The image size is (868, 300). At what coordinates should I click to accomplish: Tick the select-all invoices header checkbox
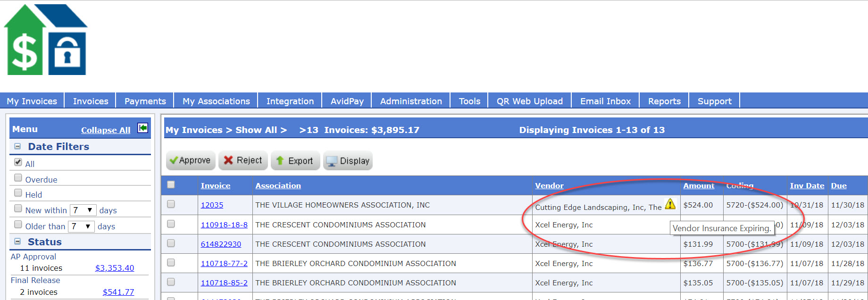click(x=171, y=185)
